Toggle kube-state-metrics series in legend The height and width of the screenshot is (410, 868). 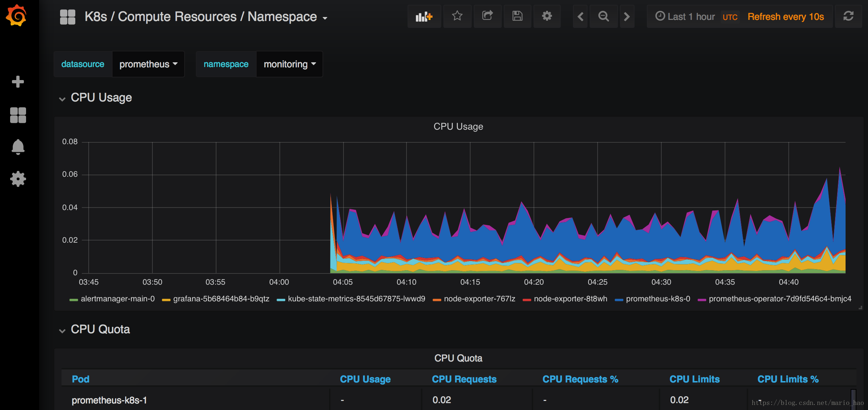[x=357, y=299]
